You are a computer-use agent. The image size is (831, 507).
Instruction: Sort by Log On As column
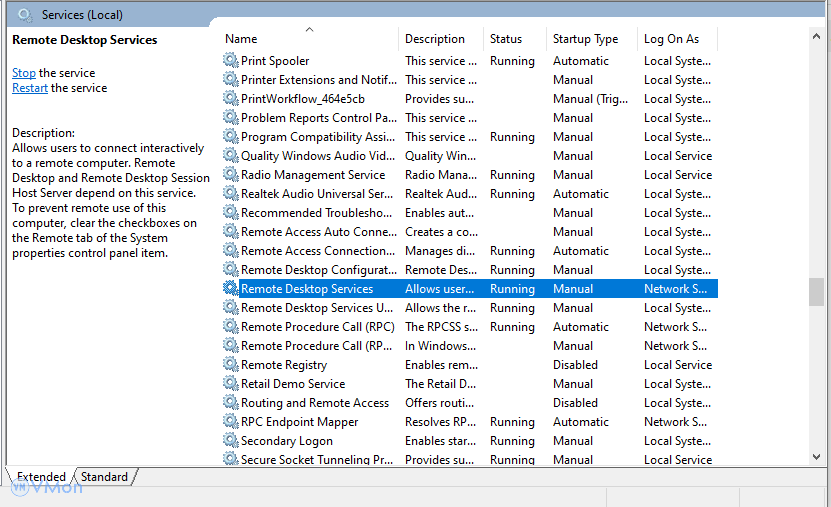(672, 39)
